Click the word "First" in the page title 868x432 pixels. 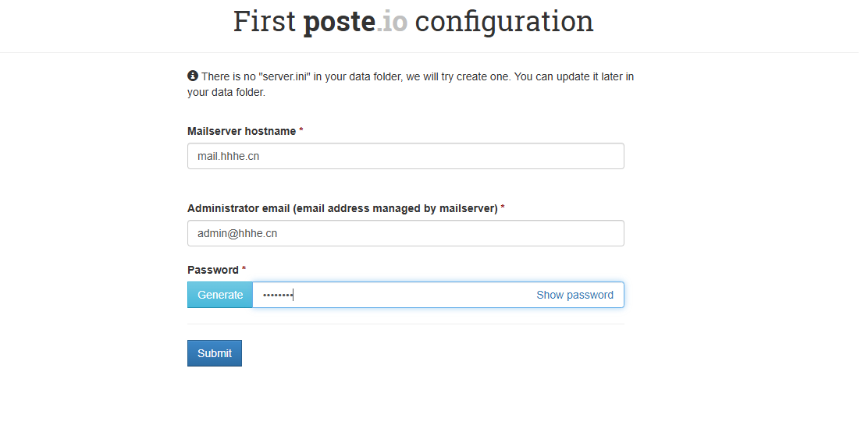click(265, 21)
